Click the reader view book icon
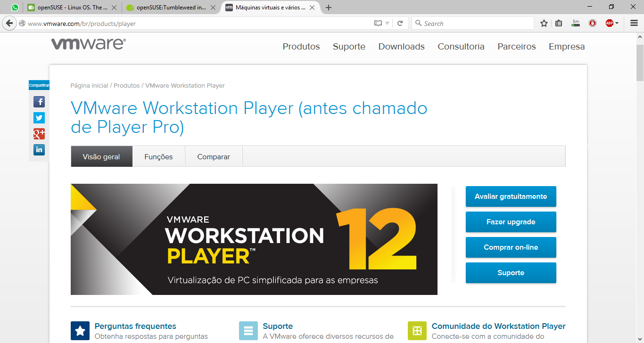 pyautogui.click(x=378, y=24)
